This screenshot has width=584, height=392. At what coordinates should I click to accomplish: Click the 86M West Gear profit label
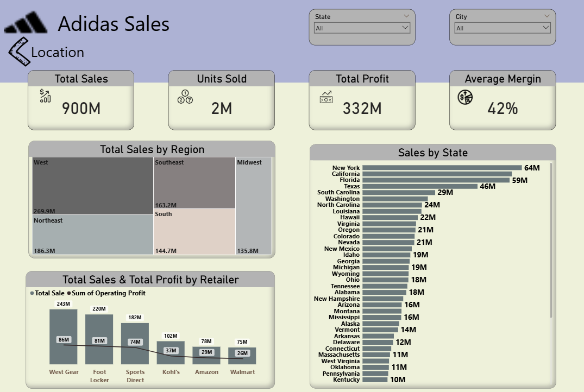[x=64, y=339]
